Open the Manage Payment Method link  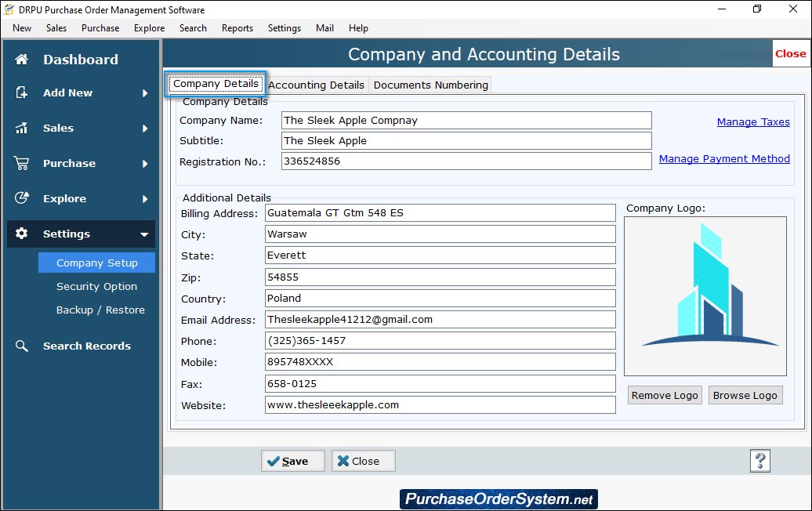click(x=724, y=159)
